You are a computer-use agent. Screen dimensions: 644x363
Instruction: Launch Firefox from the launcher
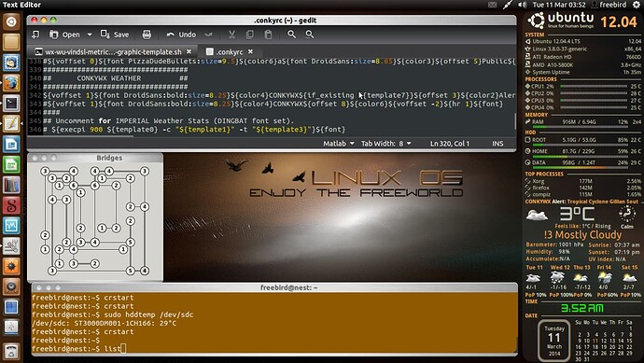11,82
